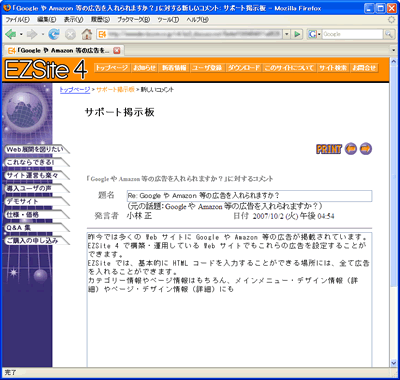Close the current tab with red X
This screenshot has height=380, width=400.
[x=116, y=51]
